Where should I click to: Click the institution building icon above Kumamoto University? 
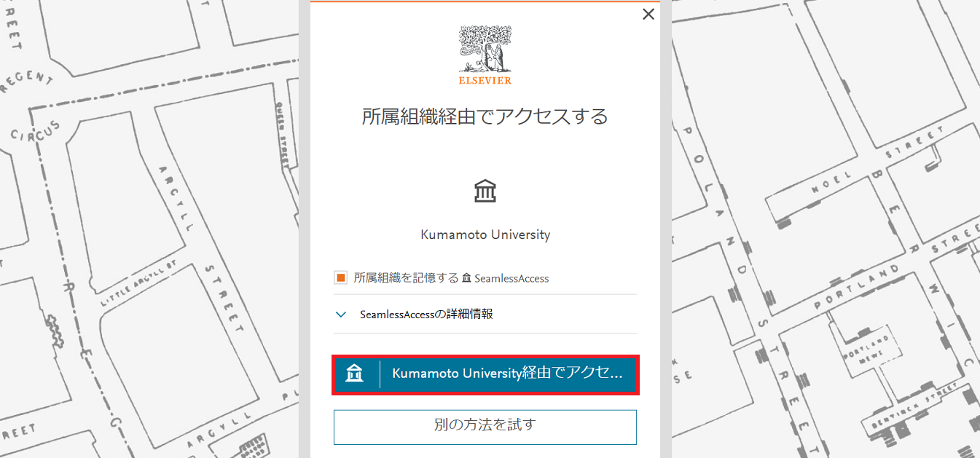pyautogui.click(x=485, y=192)
